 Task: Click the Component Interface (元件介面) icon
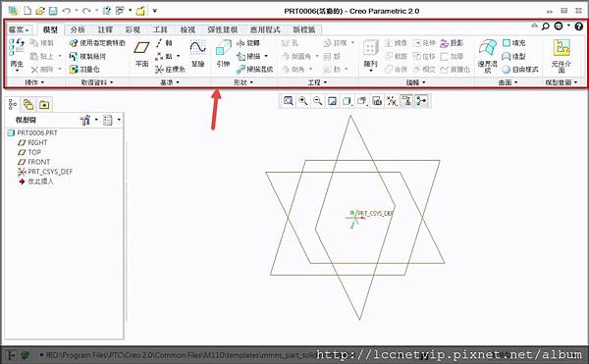[x=562, y=48]
